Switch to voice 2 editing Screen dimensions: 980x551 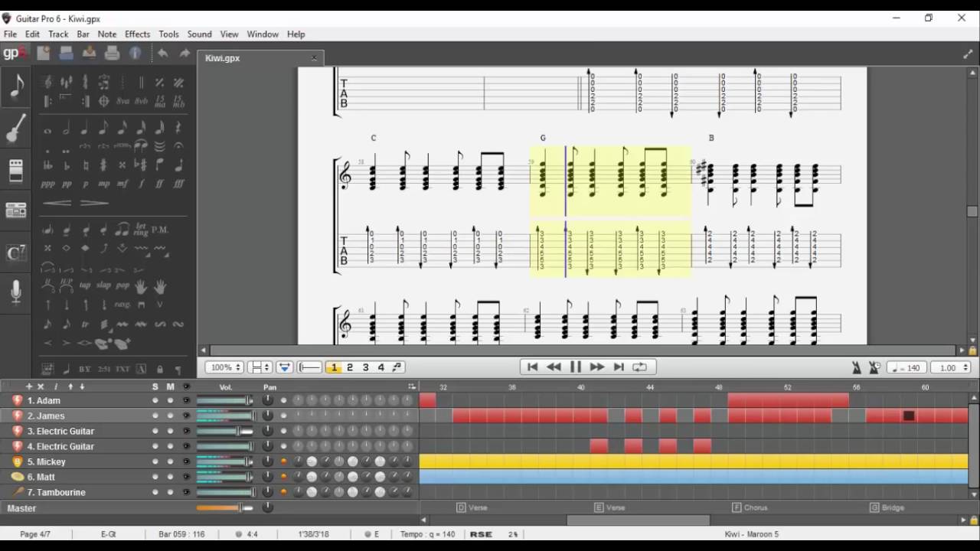point(350,367)
